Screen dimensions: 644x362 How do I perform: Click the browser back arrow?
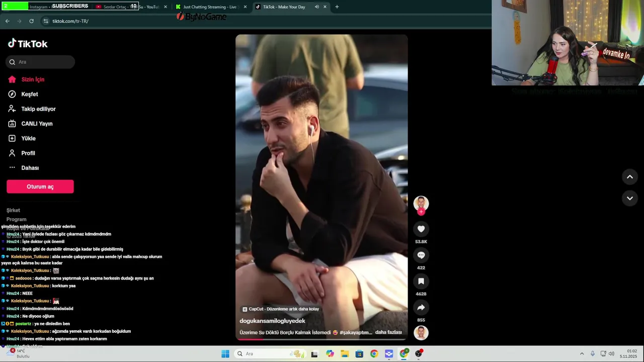tap(7, 21)
